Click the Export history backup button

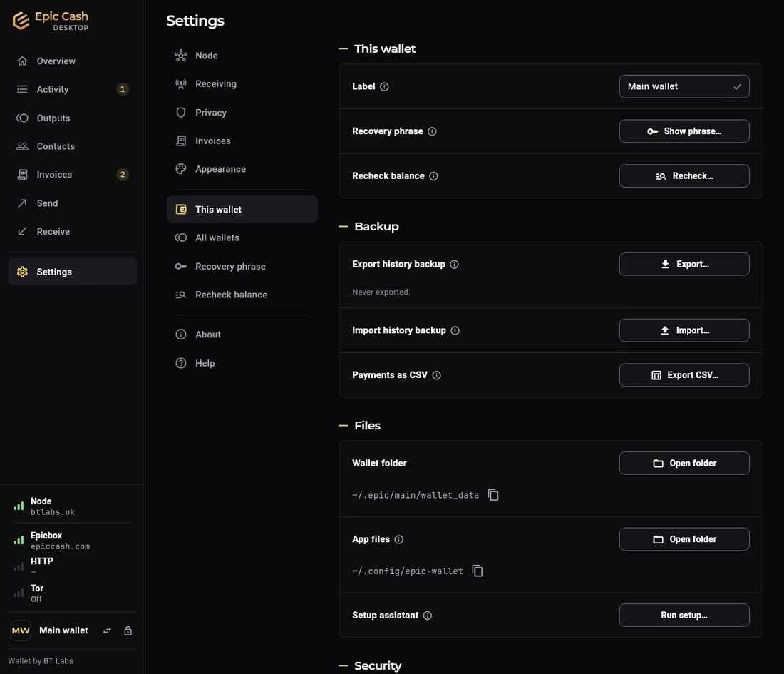684,264
